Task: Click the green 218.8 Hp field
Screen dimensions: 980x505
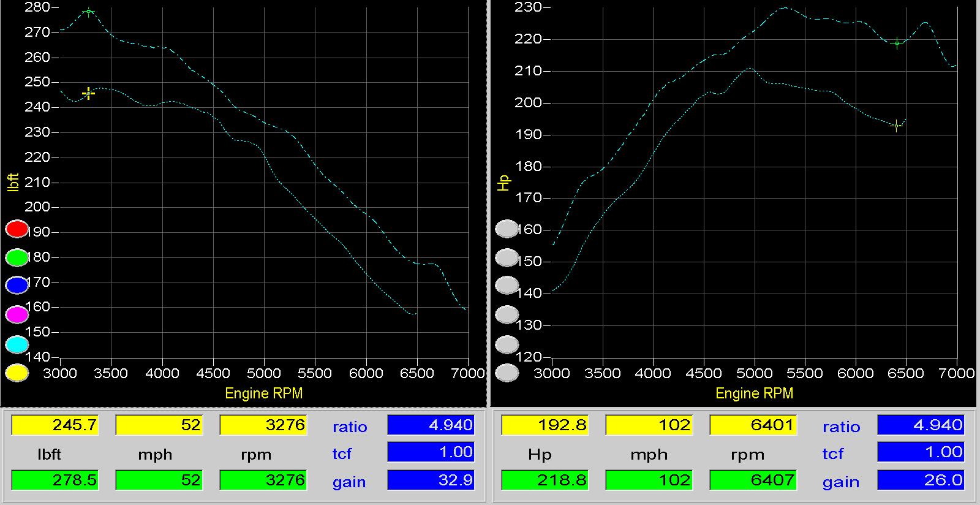Action: coord(545,480)
